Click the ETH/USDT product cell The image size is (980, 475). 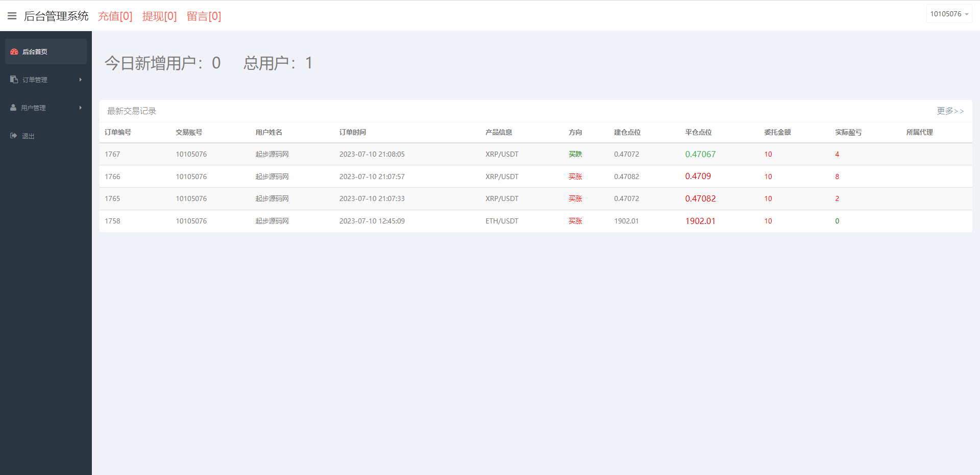501,221
